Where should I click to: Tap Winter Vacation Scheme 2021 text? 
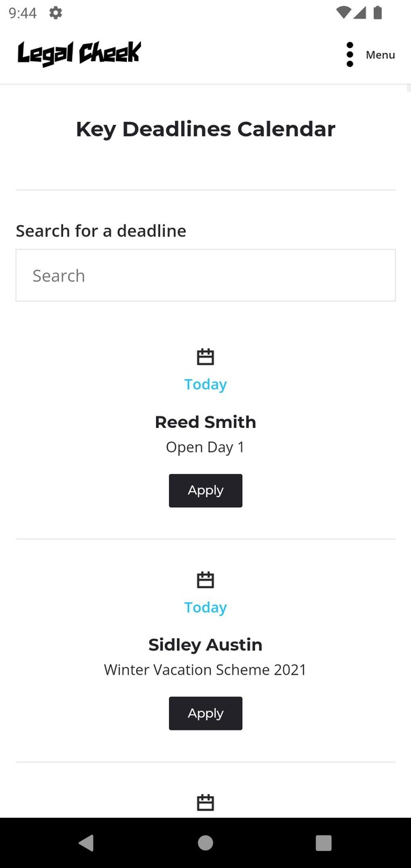click(x=206, y=670)
